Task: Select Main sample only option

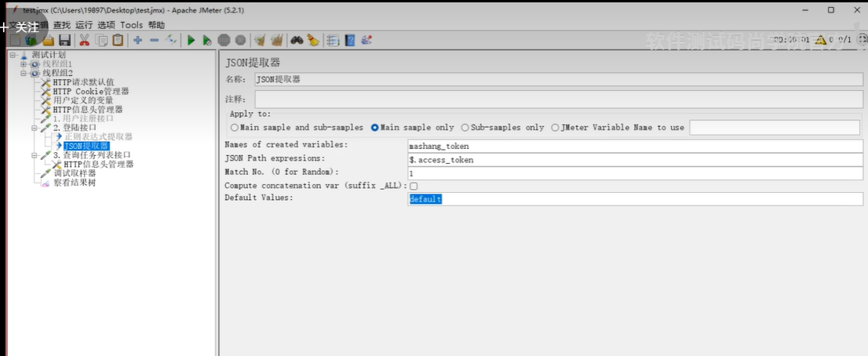Action: click(x=412, y=127)
